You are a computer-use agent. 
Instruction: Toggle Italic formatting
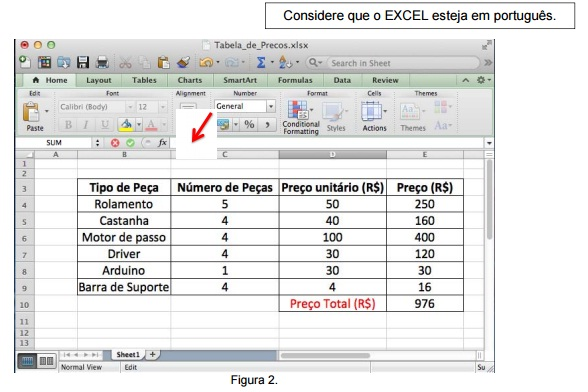click(x=86, y=125)
